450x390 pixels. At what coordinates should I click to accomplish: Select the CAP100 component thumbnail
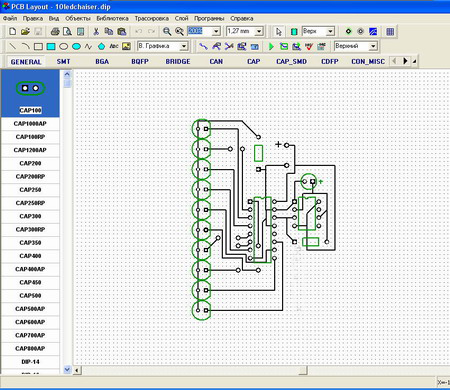[x=30, y=93]
